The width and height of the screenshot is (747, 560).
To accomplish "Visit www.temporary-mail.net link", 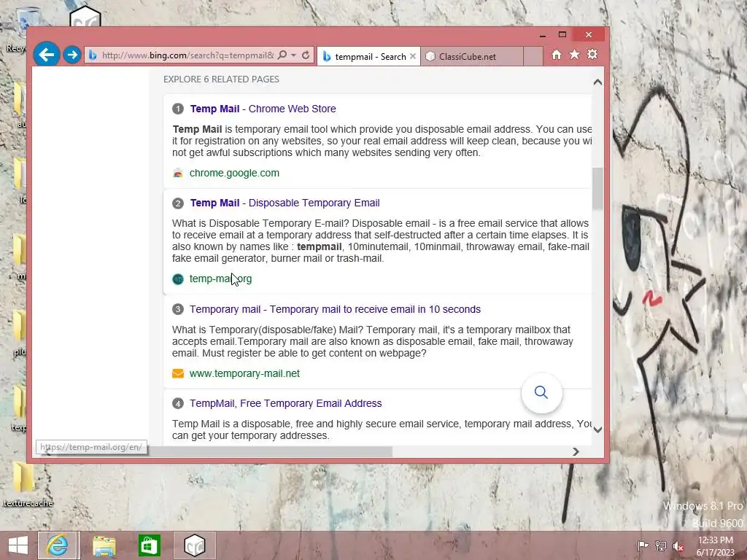I will (244, 373).
